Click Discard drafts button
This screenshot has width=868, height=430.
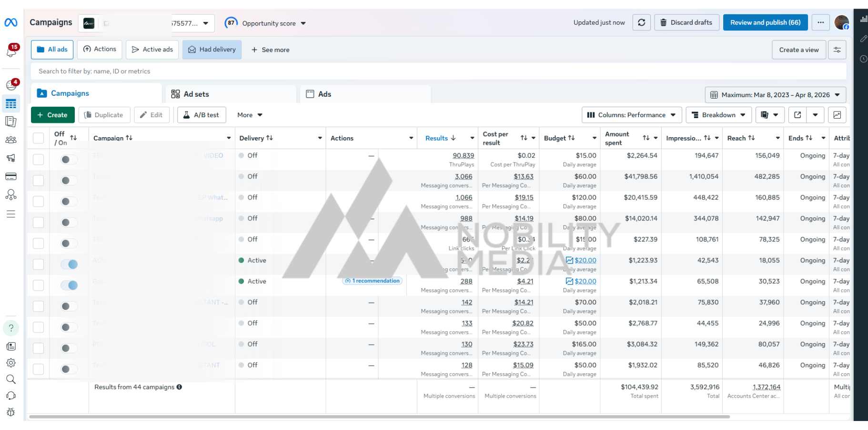686,22
